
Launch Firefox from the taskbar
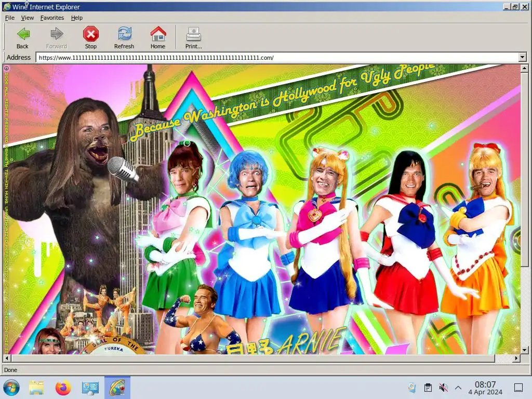[x=63, y=388]
